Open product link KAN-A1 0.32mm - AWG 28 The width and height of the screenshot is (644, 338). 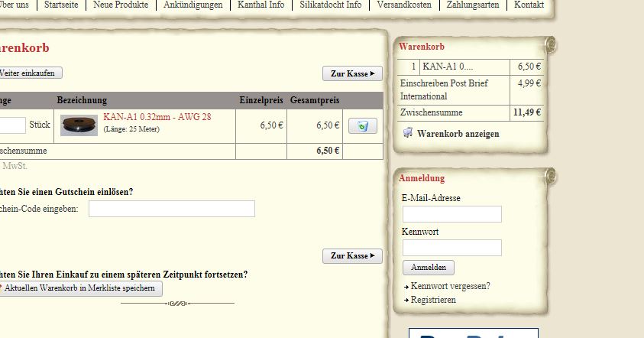point(157,117)
